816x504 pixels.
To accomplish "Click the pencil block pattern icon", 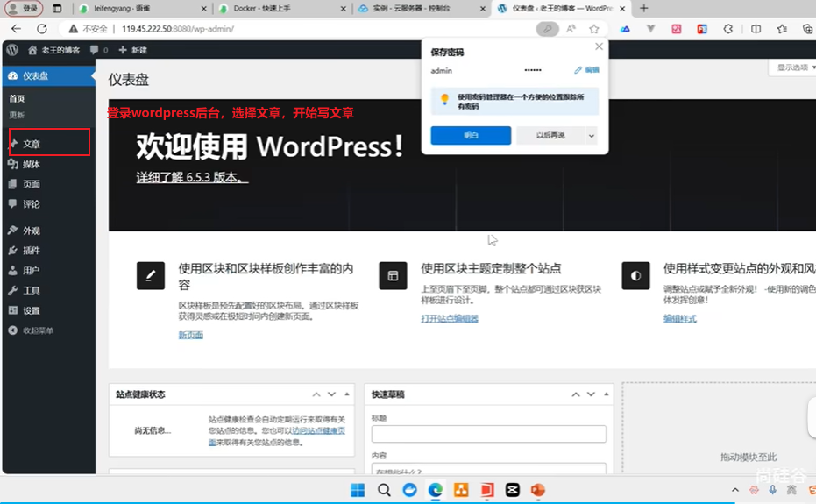I will click(151, 275).
